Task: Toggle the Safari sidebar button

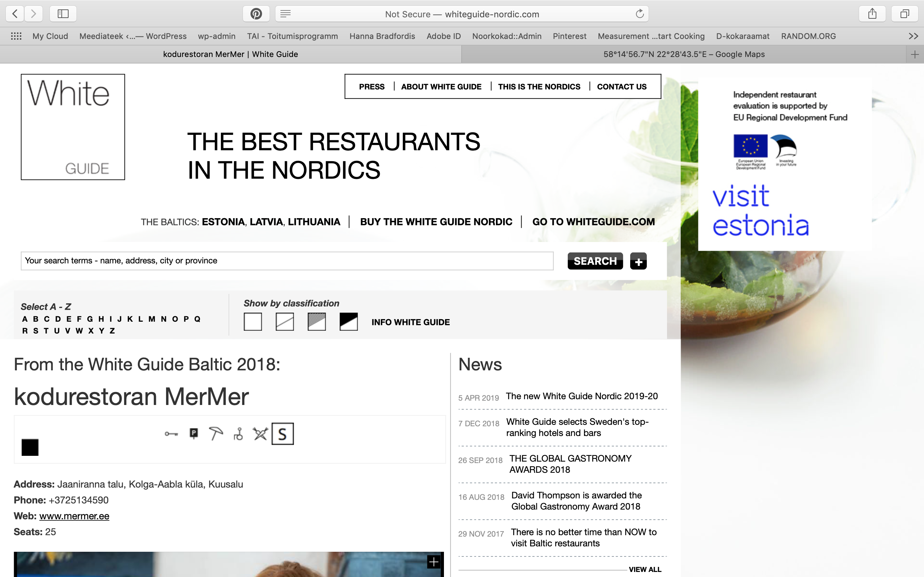Action: (x=63, y=14)
